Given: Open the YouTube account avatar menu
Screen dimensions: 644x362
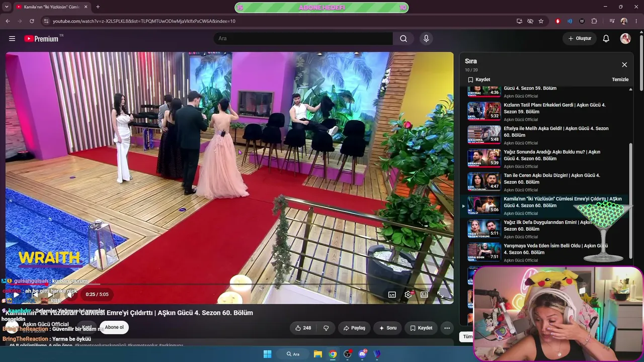Looking at the screenshot, I should pyautogui.click(x=625, y=39).
